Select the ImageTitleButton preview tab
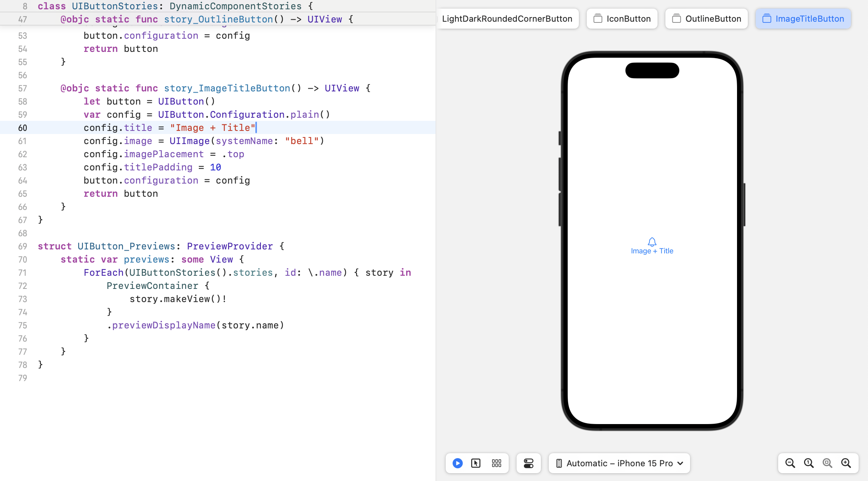 coord(803,19)
